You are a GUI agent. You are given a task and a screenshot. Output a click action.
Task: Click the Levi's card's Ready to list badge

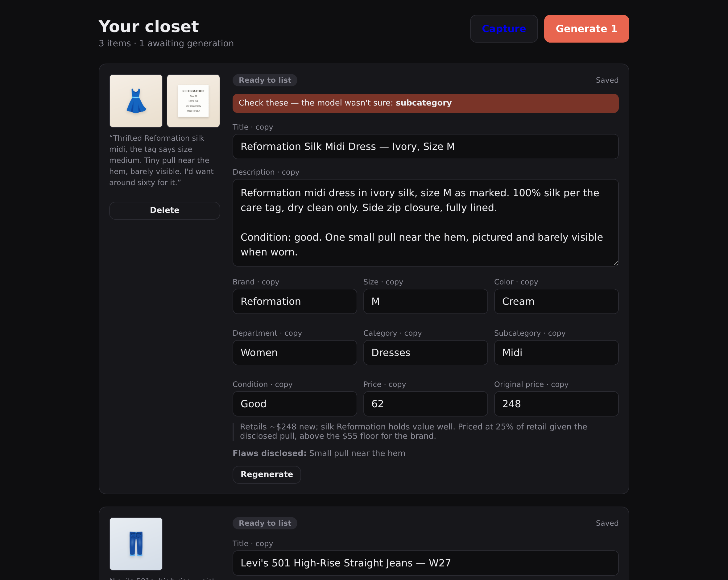coord(265,523)
